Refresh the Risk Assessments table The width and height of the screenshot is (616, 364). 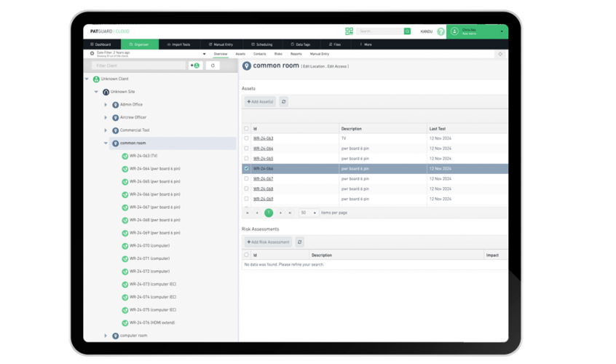[x=300, y=242]
